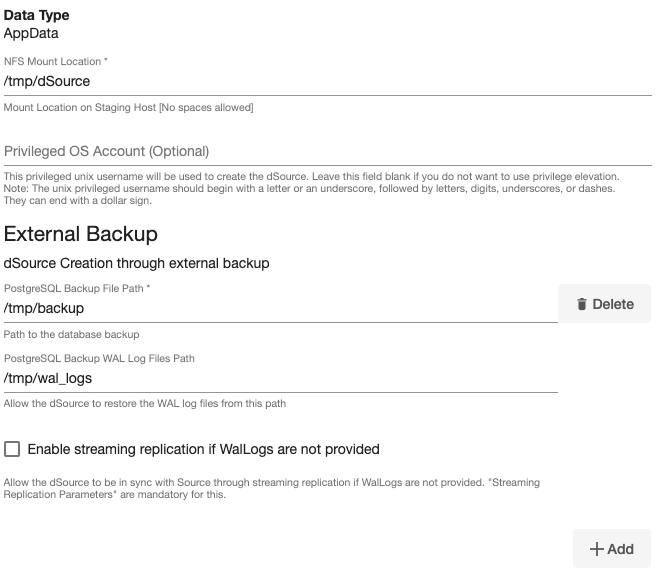Click "dSource Creation through external backup" text
The height and width of the screenshot is (575, 656).
pos(137,264)
